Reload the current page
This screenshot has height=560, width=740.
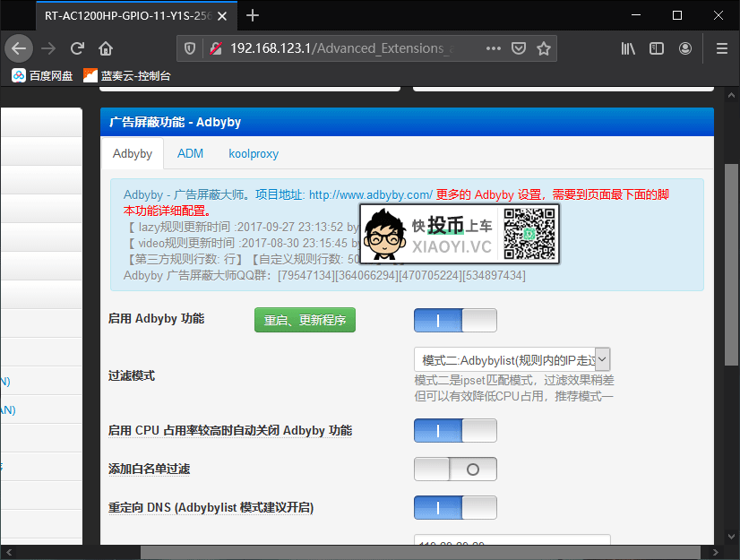pyautogui.click(x=77, y=48)
